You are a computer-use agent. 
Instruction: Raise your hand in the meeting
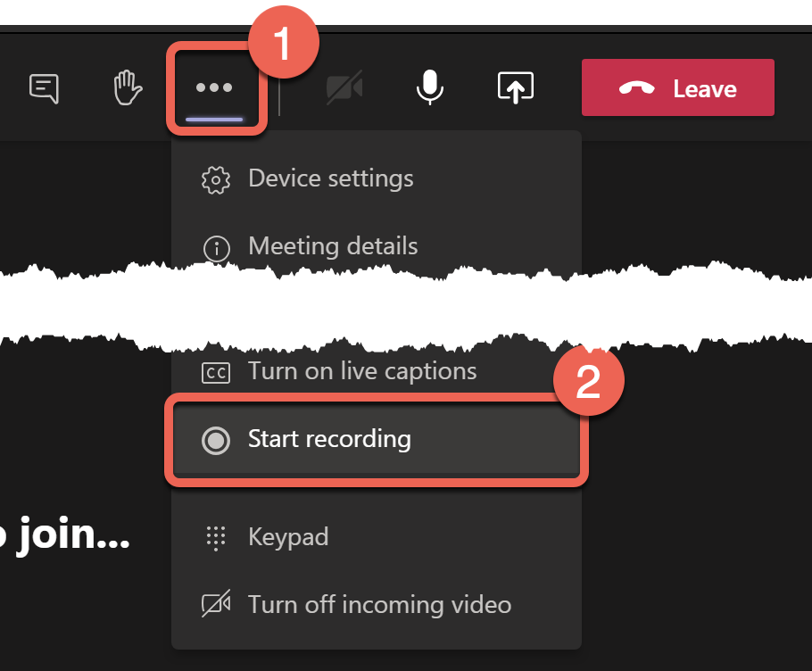(128, 88)
